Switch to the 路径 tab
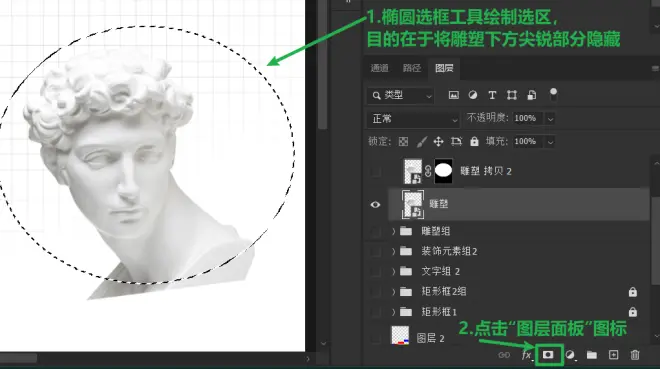The width and height of the screenshot is (660, 369). (412, 68)
